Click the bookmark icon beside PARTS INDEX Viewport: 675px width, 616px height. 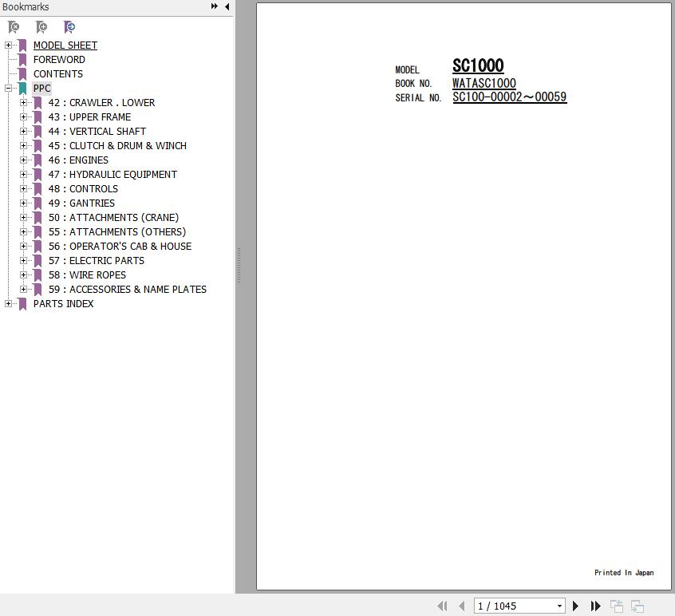click(x=22, y=304)
